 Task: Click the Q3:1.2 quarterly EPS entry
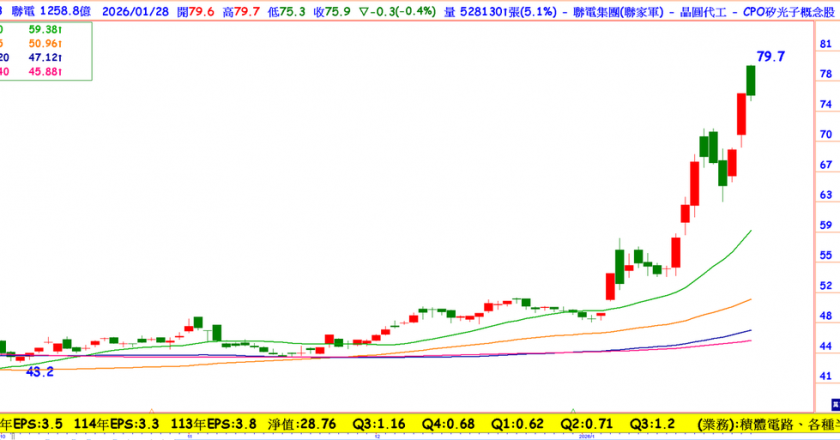(x=652, y=424)
